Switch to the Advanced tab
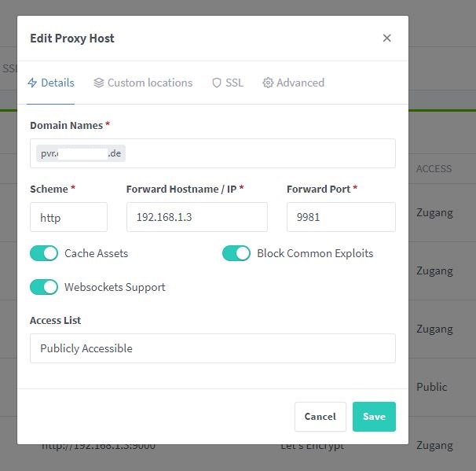Screen dimensions: 476x471 [x=294, y=83]
